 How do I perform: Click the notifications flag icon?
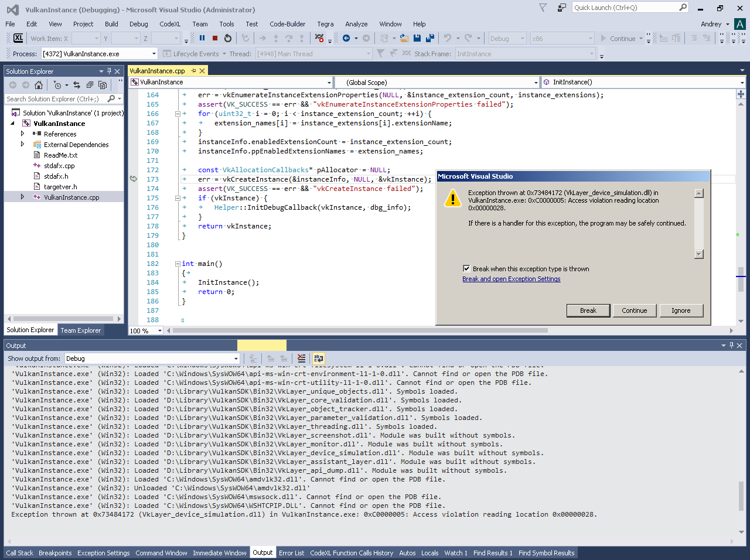(543, 8)
